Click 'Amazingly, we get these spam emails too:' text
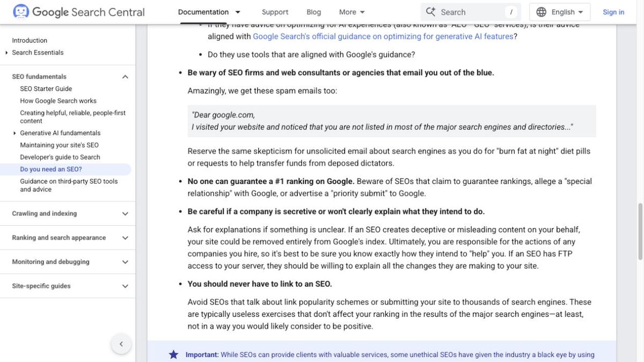The image size is (644, 362). (x=262, y=91)
